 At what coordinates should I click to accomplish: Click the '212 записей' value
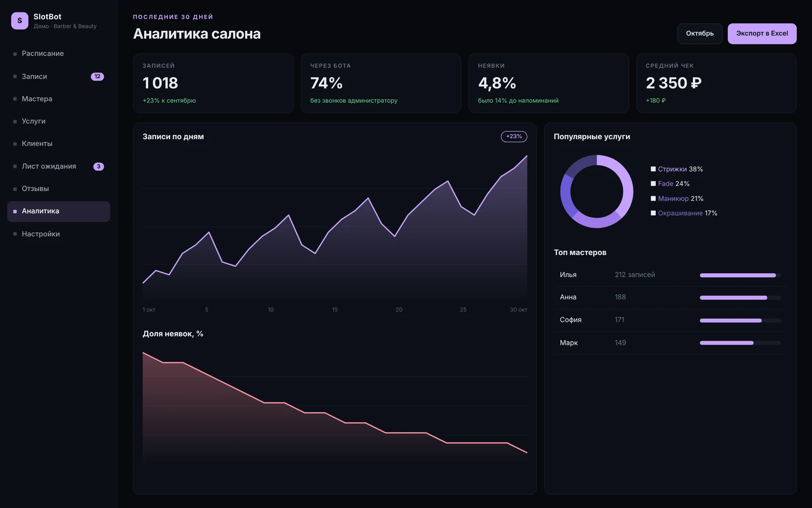(635, 275)
